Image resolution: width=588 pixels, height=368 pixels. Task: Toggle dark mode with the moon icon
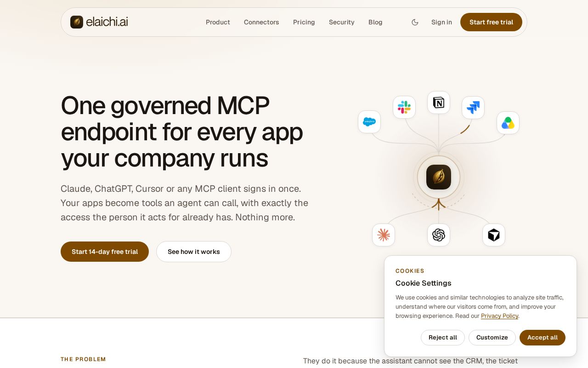[x=415, y=22]
